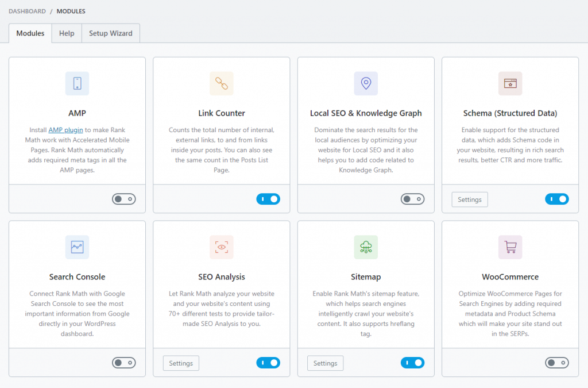Viewport: 588px width, 388px height.
Task: Click the Search Console chart icon
Action: coord(78,247)
